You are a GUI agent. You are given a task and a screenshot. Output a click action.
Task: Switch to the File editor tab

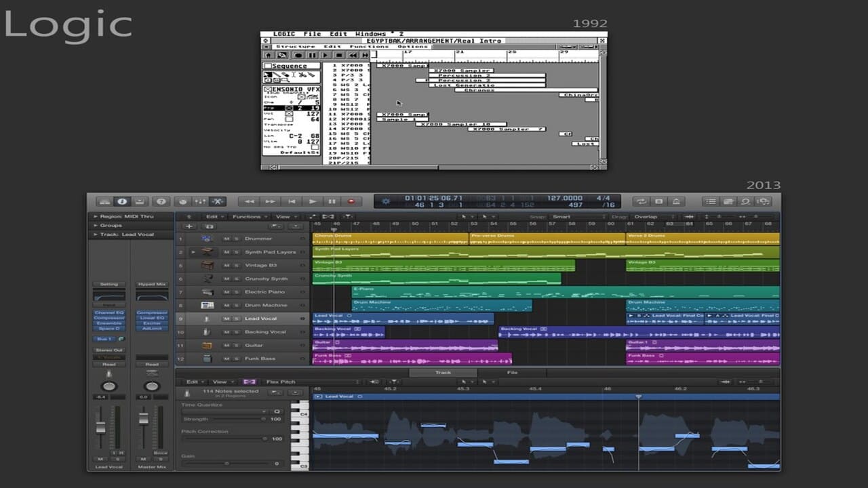click(512, 373)
